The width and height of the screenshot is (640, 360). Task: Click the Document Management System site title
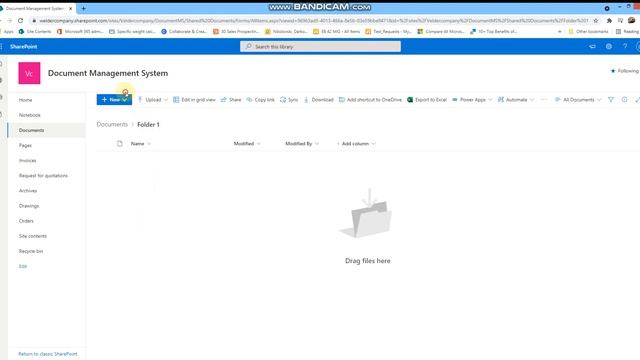pos(108,73)
